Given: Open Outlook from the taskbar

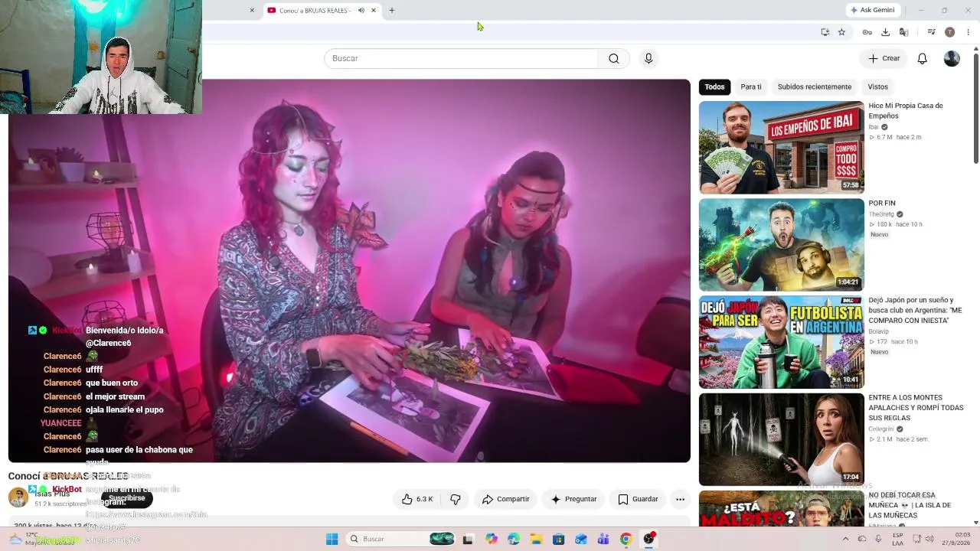Looking at the screenshot, I should click(x=581, y=539).
